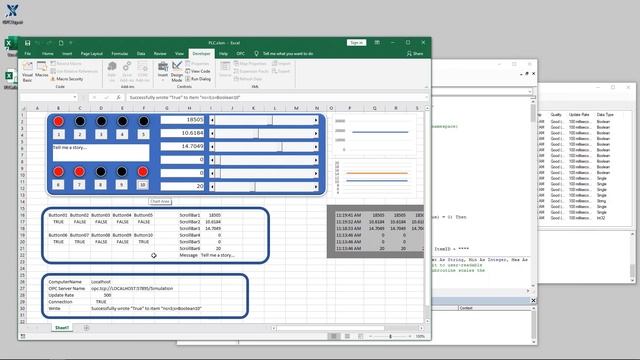Viewport: 640px width, 360px height.
Task: Open Ribbon Display Options
Action: (377, 42)
